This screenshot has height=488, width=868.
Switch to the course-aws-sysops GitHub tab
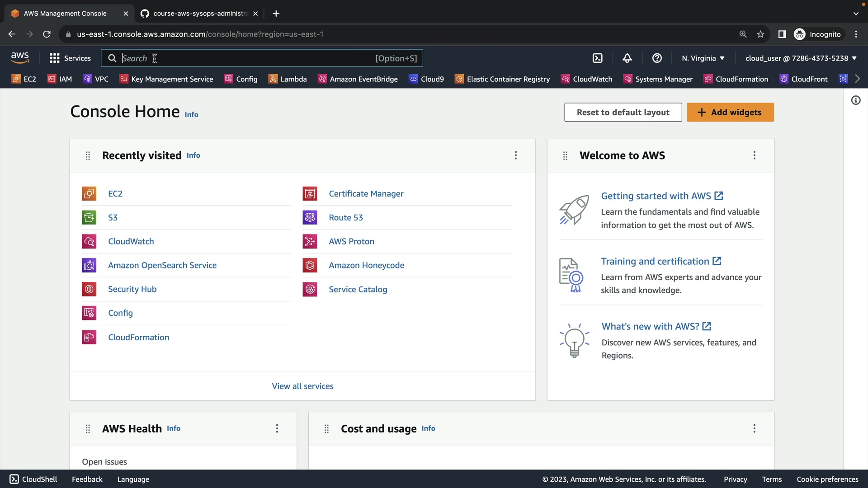[x=199, y=14]
